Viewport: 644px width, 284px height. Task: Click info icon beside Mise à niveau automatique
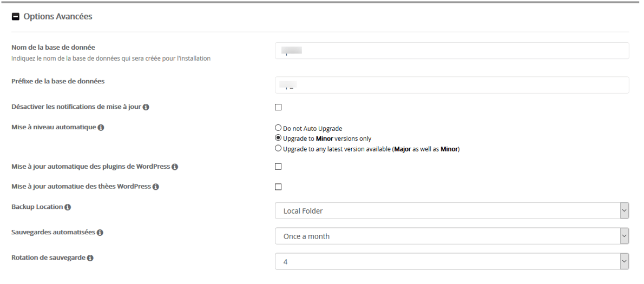click(101, 128)
